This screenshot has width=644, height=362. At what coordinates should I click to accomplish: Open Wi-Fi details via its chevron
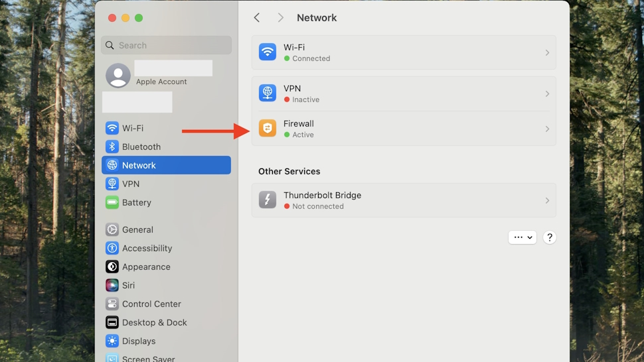click(x=547, y=52)
